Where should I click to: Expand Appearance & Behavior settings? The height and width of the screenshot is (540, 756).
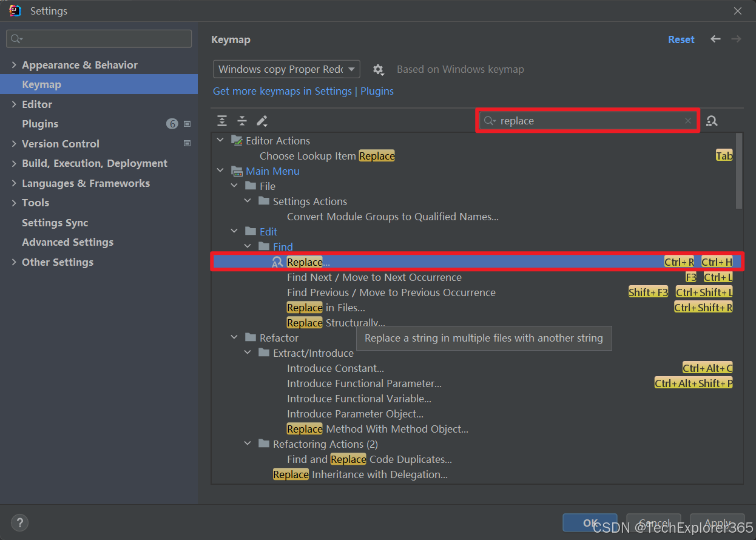coord(14,65)
